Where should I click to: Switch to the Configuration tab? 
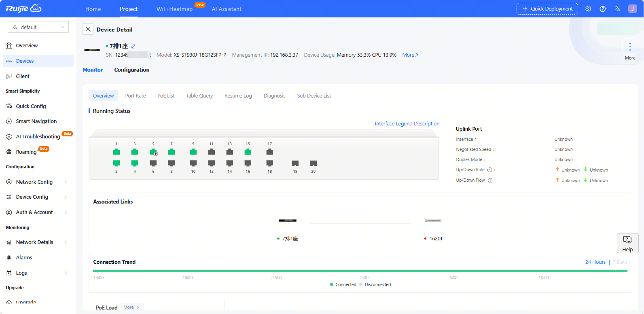click(x=131, y=70)
